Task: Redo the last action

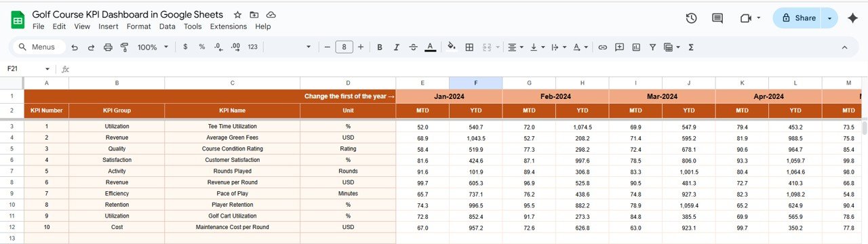Action: click(x=92, y=47)
